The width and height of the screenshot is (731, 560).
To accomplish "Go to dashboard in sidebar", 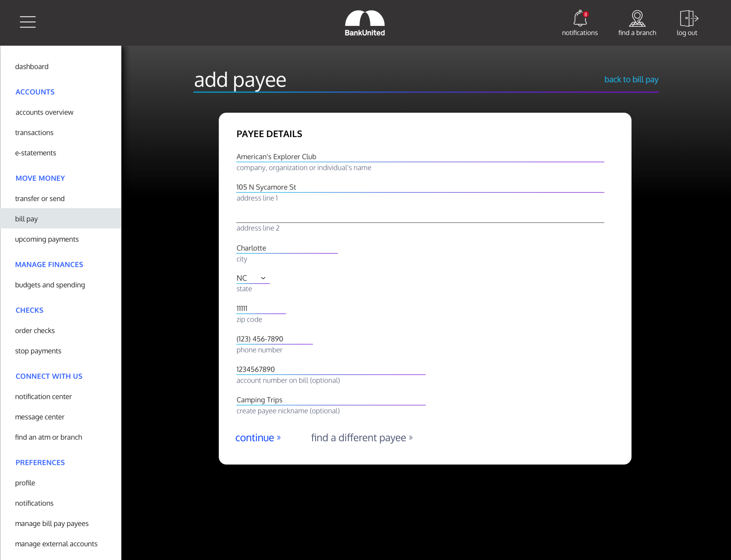I will tap(32, 67).
